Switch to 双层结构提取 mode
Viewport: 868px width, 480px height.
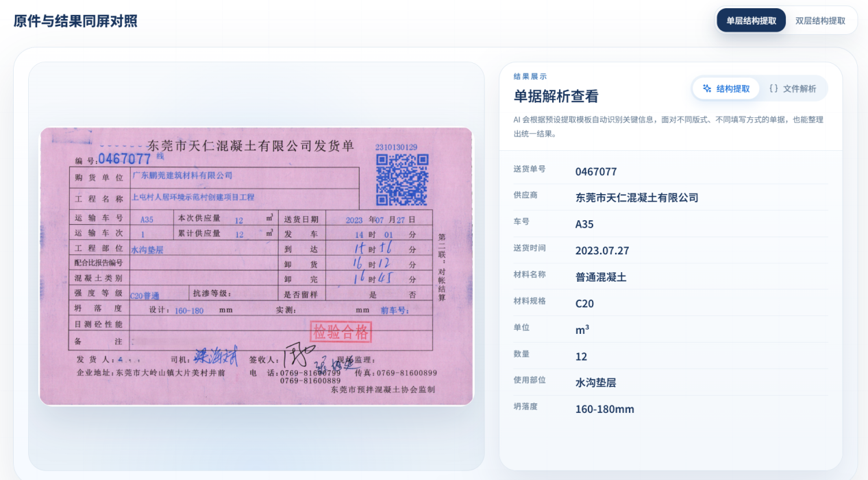tap(820, 21)
